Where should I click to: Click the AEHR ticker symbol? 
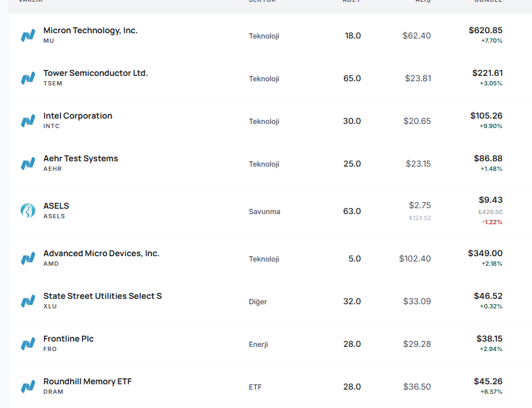(52, 169)
